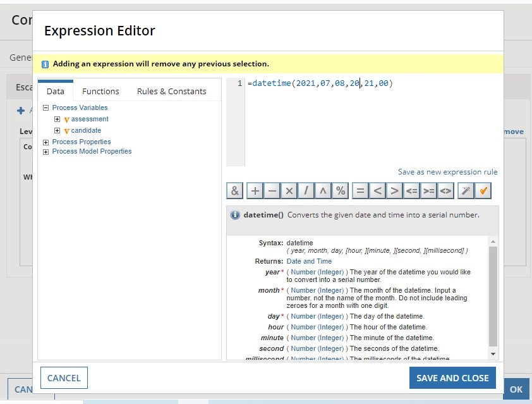The height and width of the screenshot is (404, 532).
Task: Select Process Model Properties label
Action: pos(92,151)
